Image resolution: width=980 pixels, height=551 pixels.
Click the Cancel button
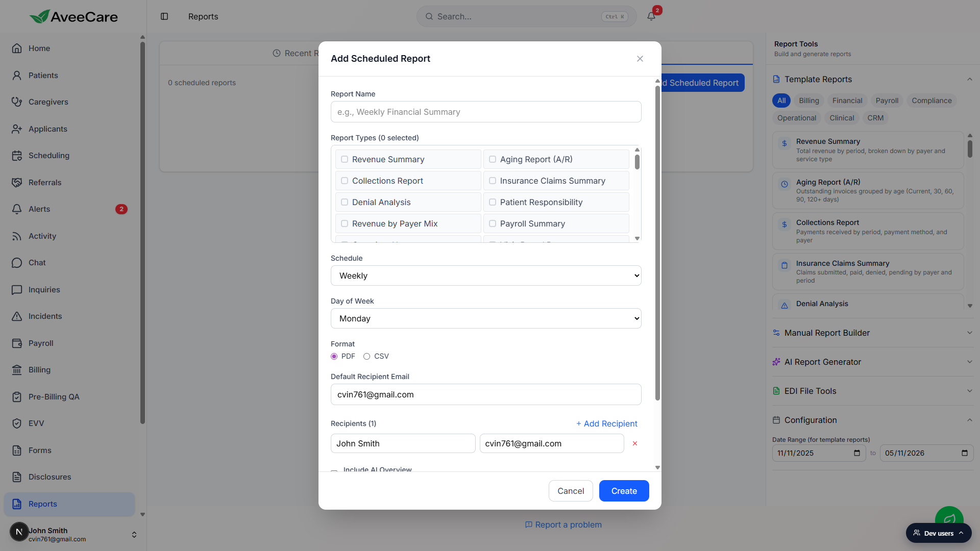571,491
